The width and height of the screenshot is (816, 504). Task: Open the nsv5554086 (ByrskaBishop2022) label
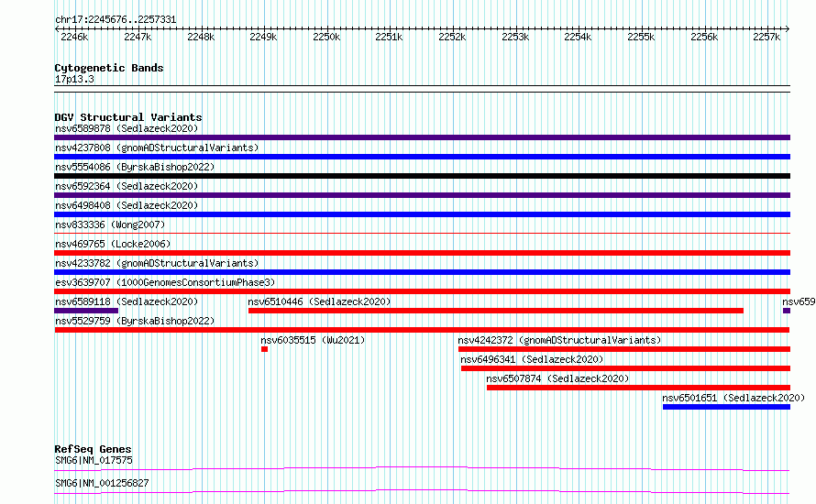(135, 167)
